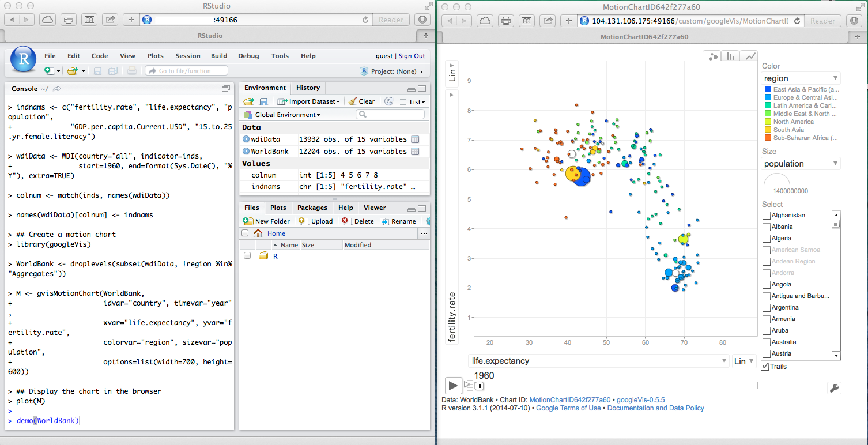Click the Clear broom button in Environment pane
Screen dimensions: 868x445
[361, 101]
